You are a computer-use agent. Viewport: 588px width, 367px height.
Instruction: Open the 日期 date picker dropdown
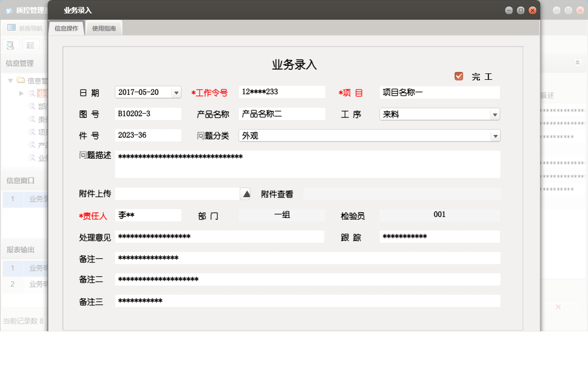[x=177, y=92]
